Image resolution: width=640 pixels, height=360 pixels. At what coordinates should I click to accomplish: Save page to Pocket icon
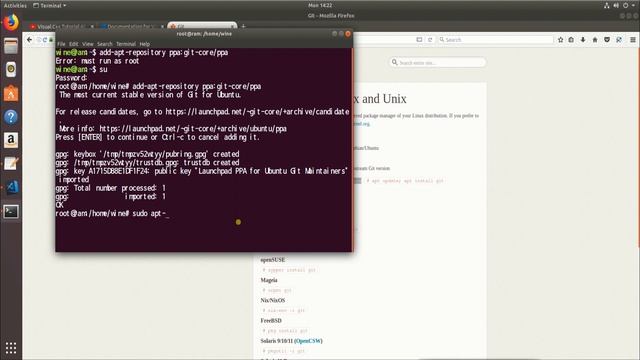pyautogui.click(x=607, y=40)
